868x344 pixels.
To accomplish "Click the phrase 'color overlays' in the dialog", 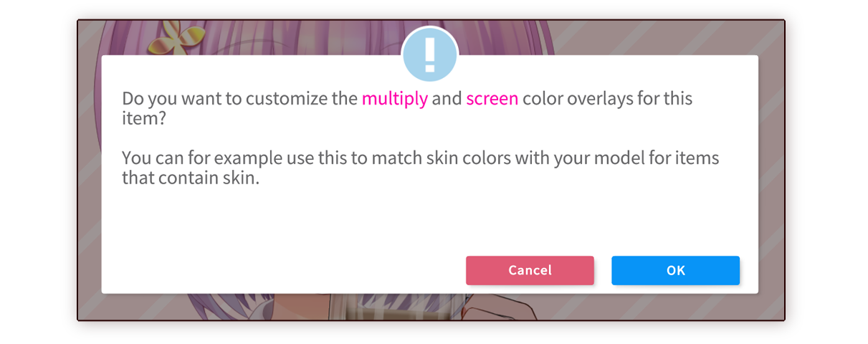I will point(577,99).
